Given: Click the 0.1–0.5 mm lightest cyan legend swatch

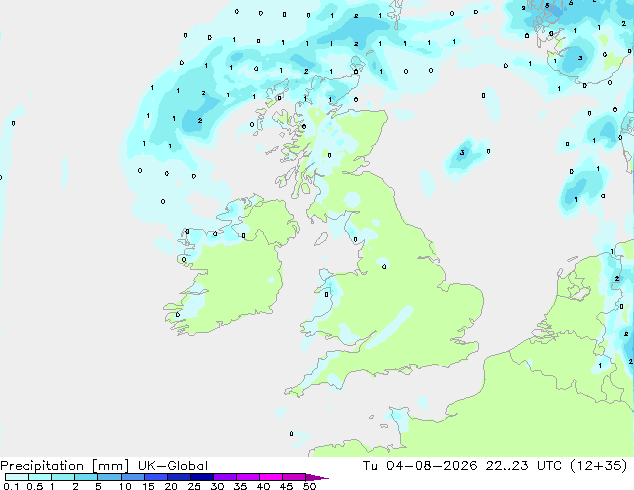Looking at the screenshot, I should tap(17, 477).
